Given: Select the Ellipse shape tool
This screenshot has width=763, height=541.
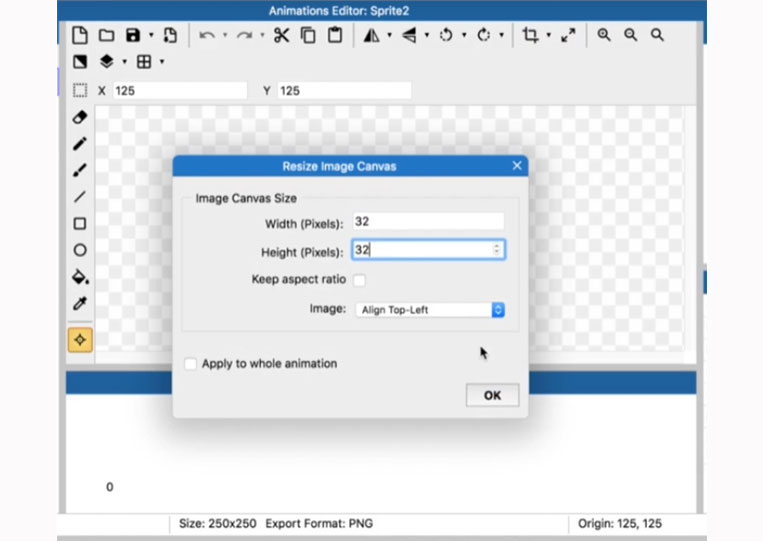Looking at the screenshot, I should tap(80, 250).
